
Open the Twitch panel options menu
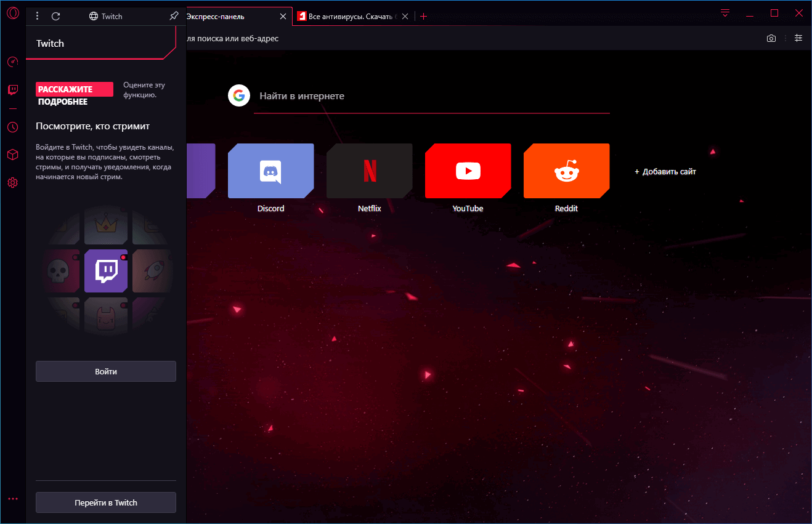pos(37,16)
